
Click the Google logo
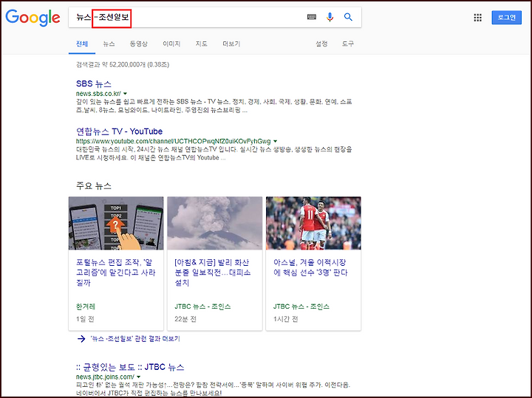pos(33,18)
